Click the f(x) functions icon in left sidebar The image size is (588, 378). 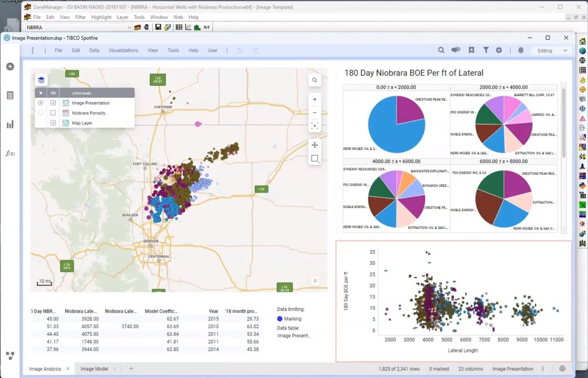(9, 153)
